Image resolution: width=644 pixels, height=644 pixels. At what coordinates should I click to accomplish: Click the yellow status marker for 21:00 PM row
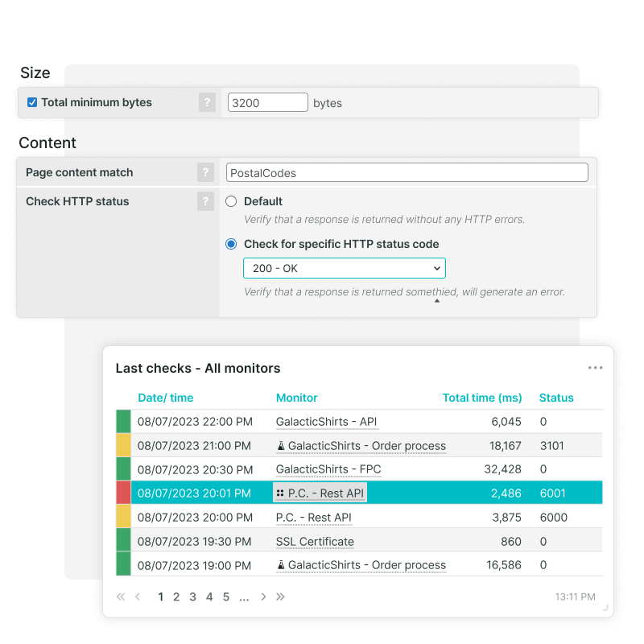(x=123, y=445)
